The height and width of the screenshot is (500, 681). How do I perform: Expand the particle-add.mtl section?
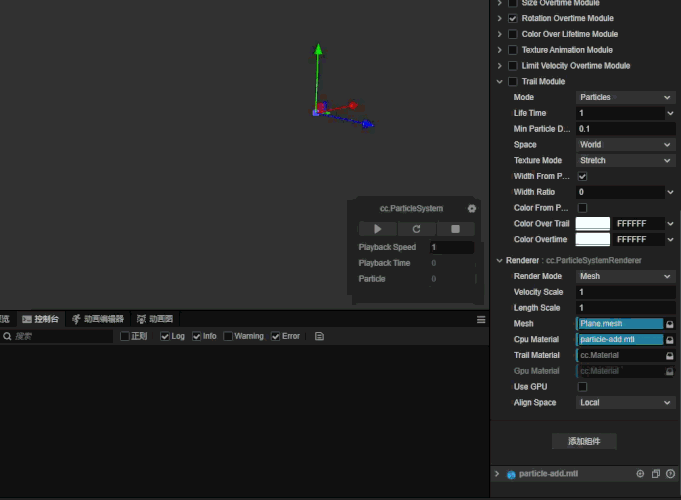tap(497, 474)
